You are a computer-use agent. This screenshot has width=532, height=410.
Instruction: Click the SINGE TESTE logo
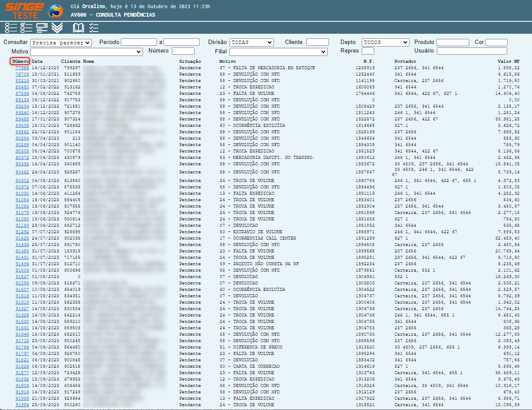[24, 11]
